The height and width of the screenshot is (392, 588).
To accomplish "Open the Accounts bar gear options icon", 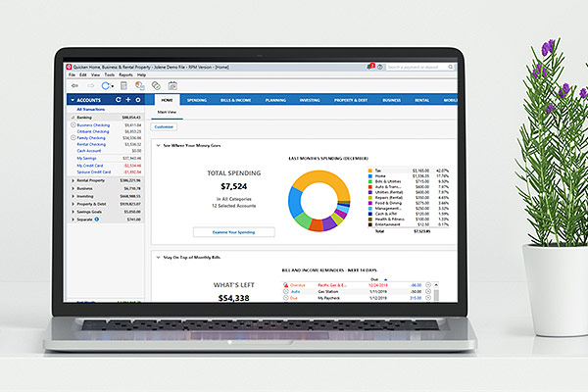I will (138, 100).
